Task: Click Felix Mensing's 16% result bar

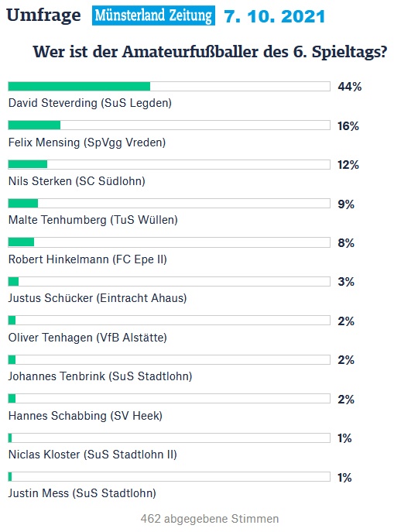Action: coord(170,125)
